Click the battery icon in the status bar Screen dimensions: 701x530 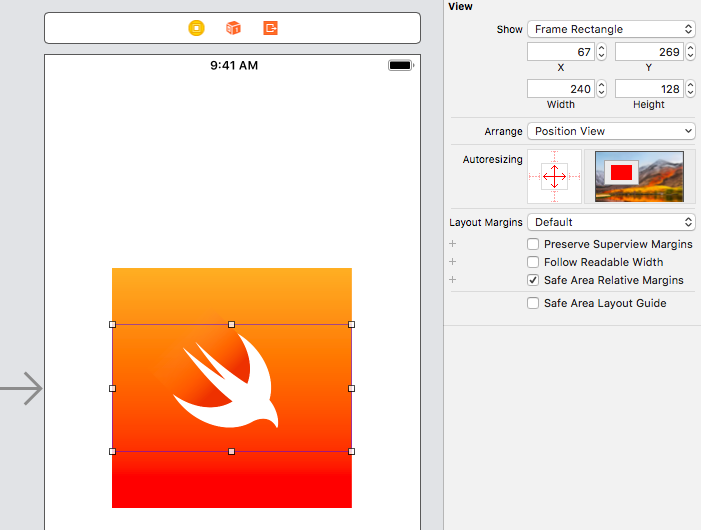point(401,65)
